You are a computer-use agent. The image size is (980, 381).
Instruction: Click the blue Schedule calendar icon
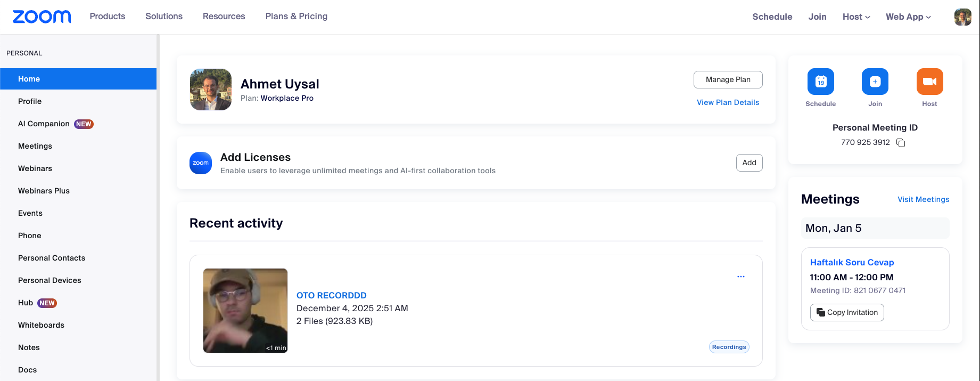point(820,82)
